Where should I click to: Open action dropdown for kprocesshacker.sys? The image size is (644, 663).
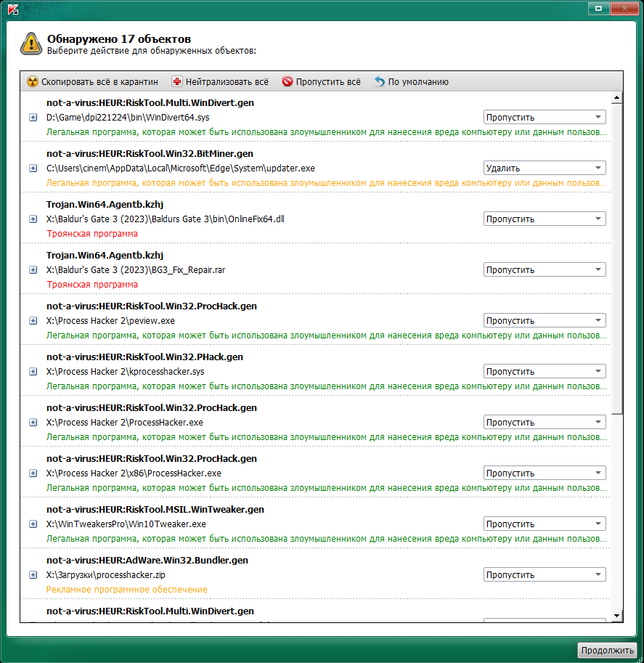[545, 371]
